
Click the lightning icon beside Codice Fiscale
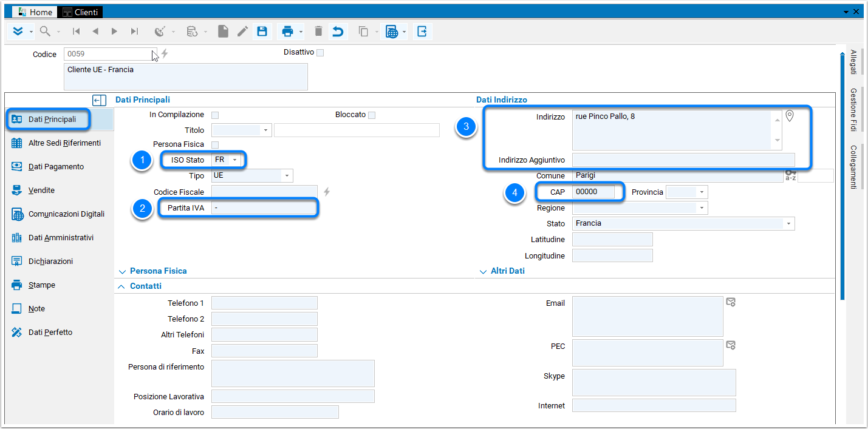point(327,192)
